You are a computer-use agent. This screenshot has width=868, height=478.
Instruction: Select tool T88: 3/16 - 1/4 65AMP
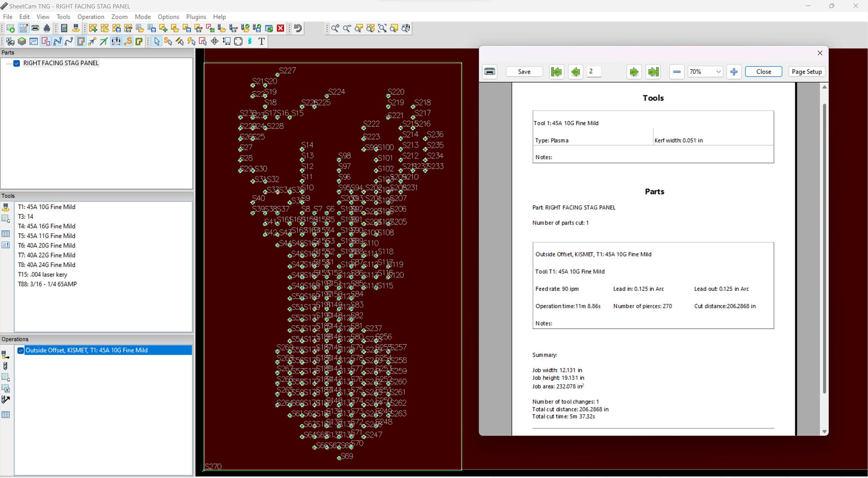coord(47,284)
